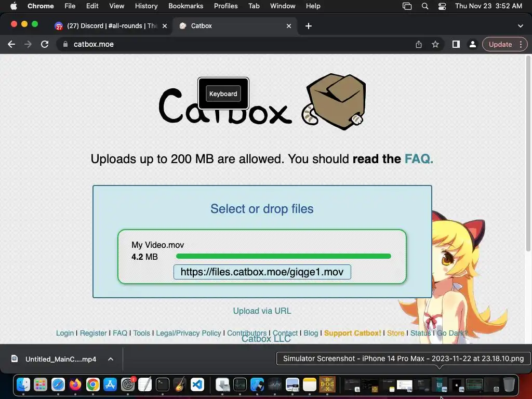Open the Profiles menu
This screenshot has height=399, width=532.
[x=225, y=6]
